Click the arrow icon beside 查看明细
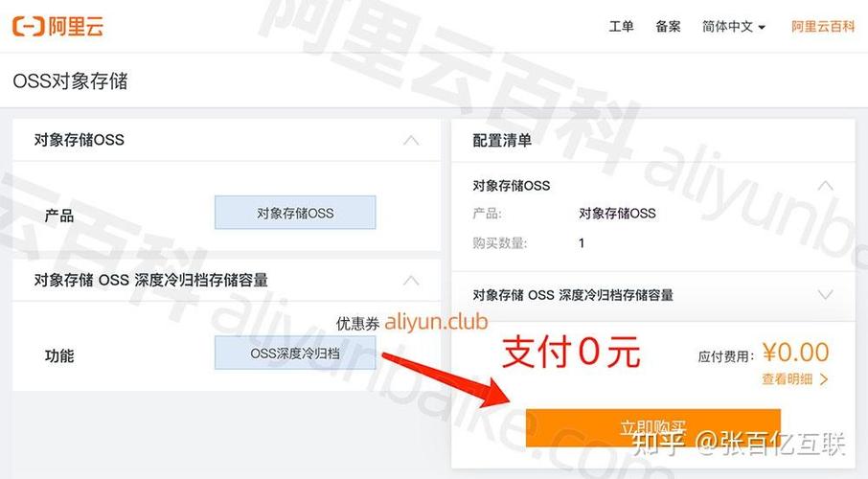 point(824,379)
